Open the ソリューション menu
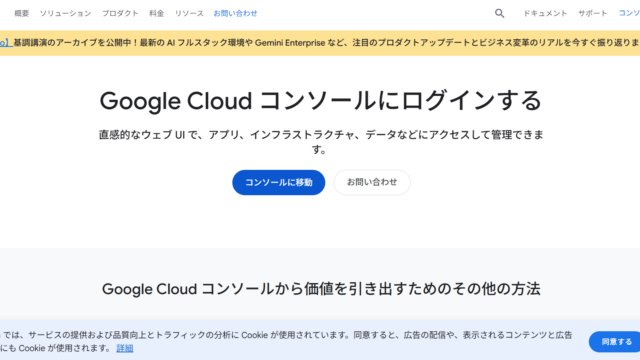 click(65, 13)
